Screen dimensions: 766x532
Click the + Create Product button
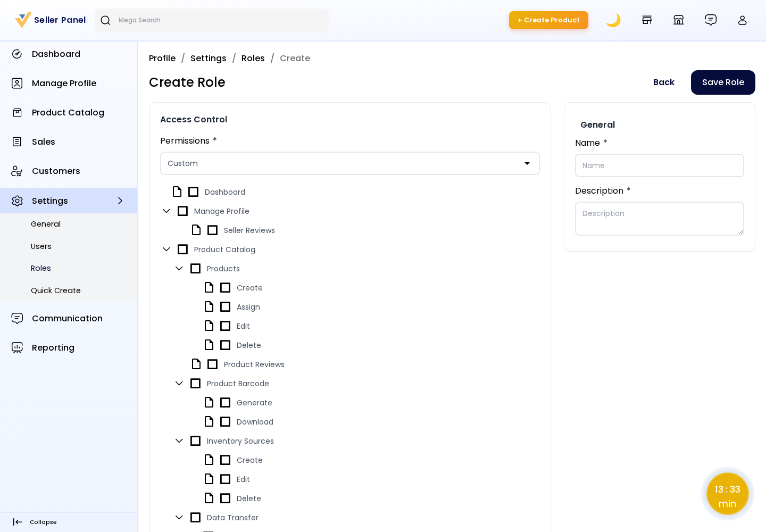[548, 20]
